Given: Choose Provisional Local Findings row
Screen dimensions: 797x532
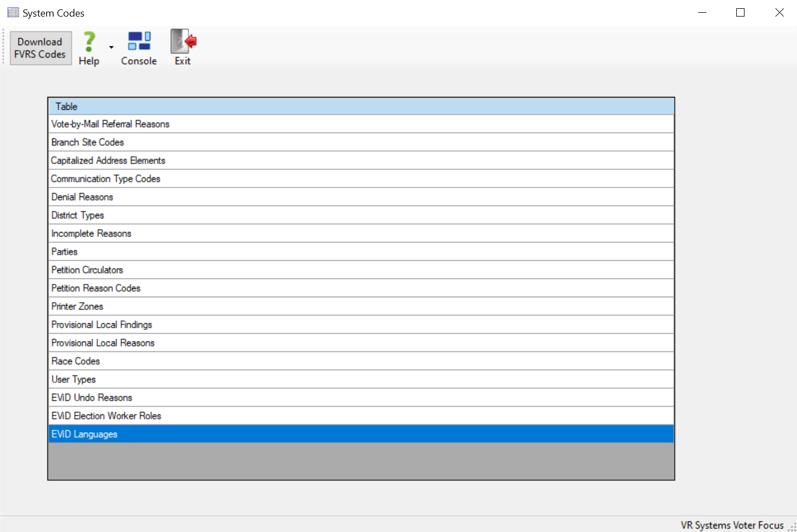Looking at the screenshot, I should (x=102, y=325).
